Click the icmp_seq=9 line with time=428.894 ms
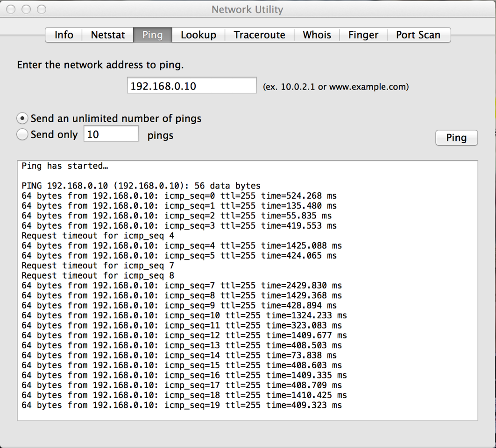 (179, 305)
